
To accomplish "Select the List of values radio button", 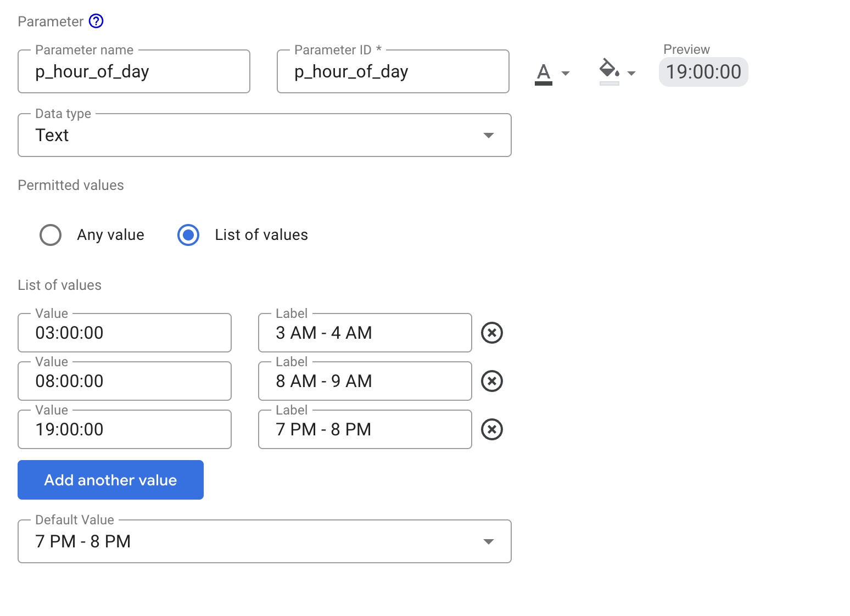I will [188, 235].
